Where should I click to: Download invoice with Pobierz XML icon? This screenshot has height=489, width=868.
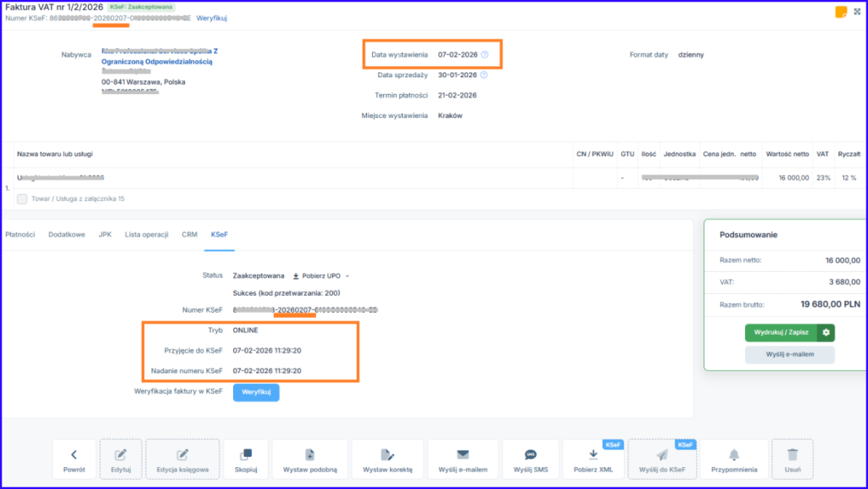593,454
